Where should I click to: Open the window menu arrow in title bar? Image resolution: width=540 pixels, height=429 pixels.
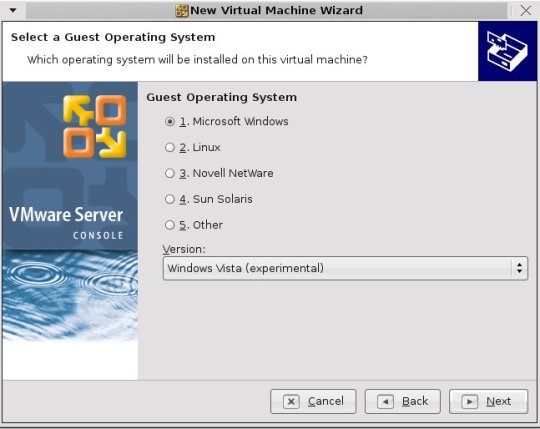[x=13, y=10]
